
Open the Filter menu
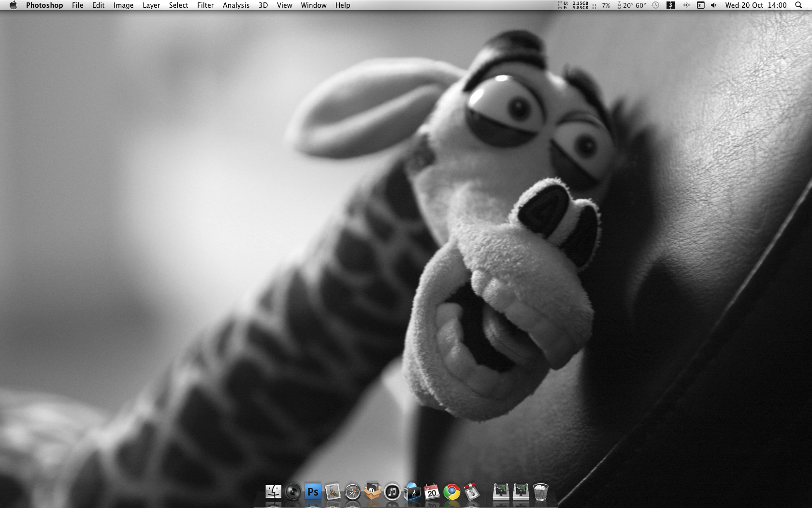(205, 5)
